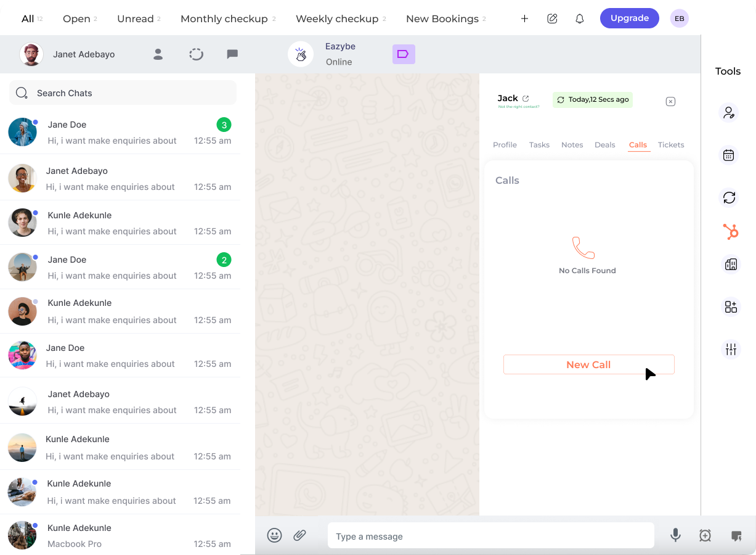Click inside the Search Chats field
The image size is (756, 555).
click(122, 92)
